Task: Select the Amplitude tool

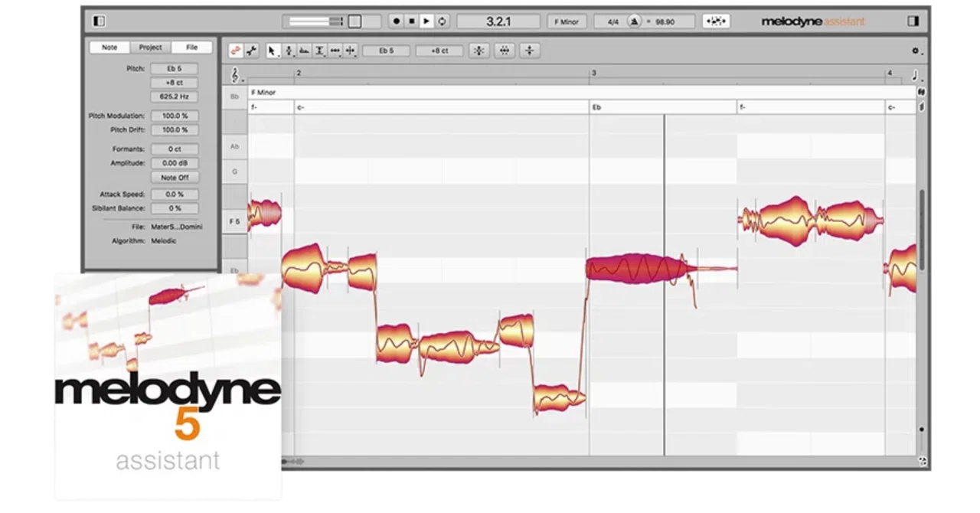Action: [320, 51]
